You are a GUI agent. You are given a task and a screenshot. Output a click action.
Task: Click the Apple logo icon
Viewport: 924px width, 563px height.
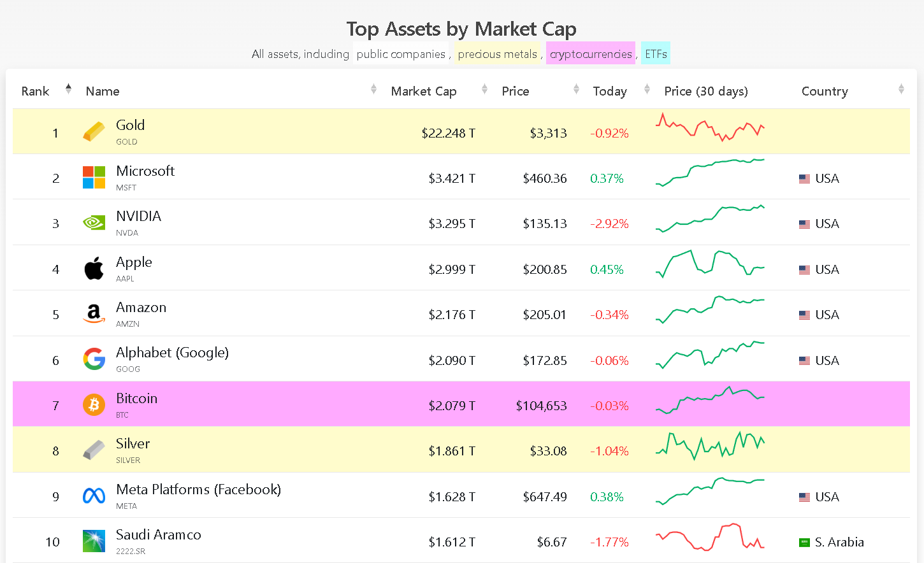click(94, 269)
